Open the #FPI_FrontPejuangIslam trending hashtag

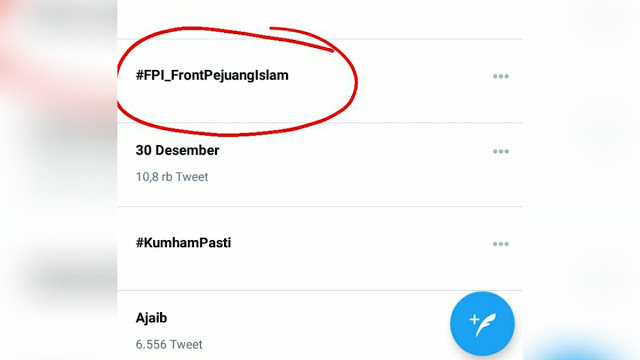click(x=212, y=76)
